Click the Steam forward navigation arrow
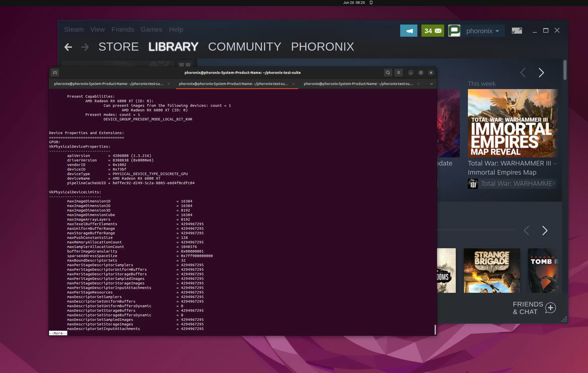Viewport: 588px width, 373px height. (84, 47)
